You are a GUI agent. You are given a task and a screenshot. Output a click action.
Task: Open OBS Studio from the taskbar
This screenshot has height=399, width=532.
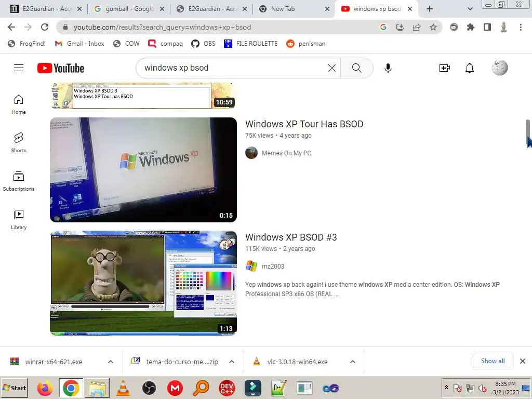coord(149,388)
